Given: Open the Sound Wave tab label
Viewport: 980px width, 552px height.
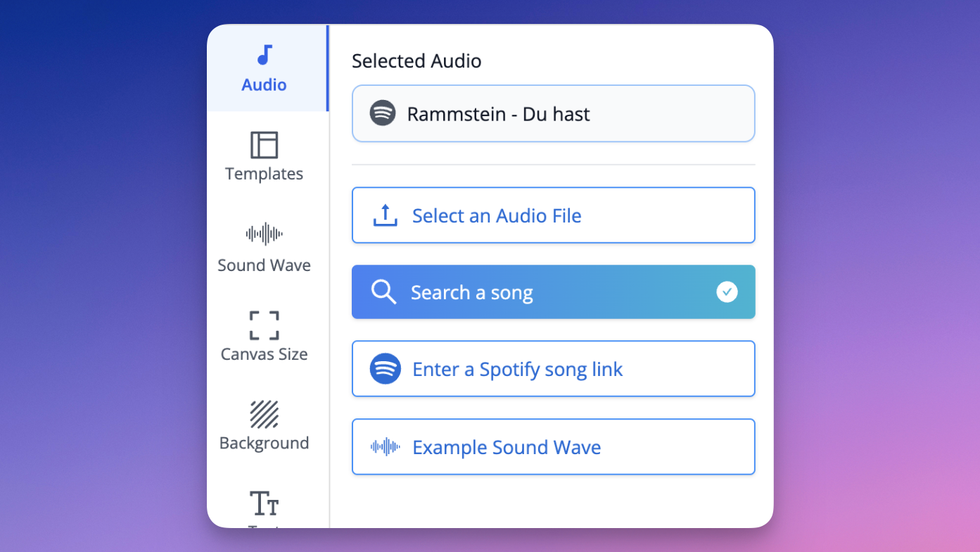Looking at the screenshot, I should click(x=265, y=265).
